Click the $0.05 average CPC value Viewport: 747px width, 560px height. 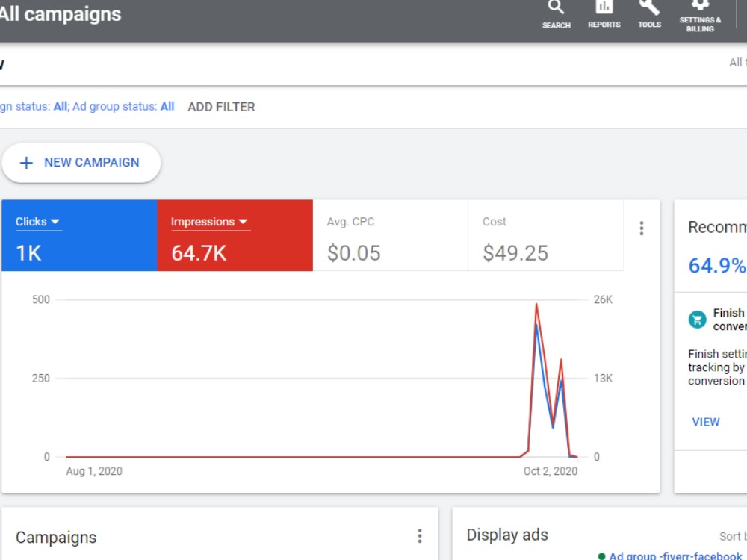click(353, 253)
